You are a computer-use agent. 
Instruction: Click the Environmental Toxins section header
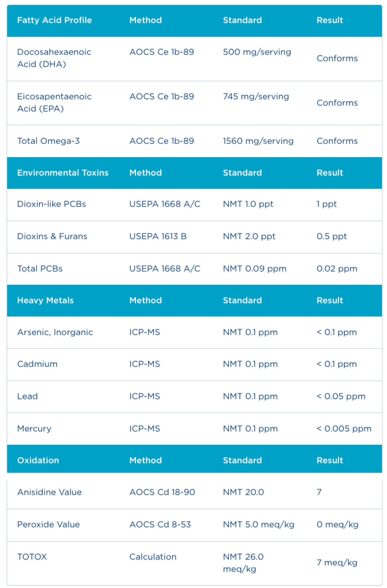point(63,173)
